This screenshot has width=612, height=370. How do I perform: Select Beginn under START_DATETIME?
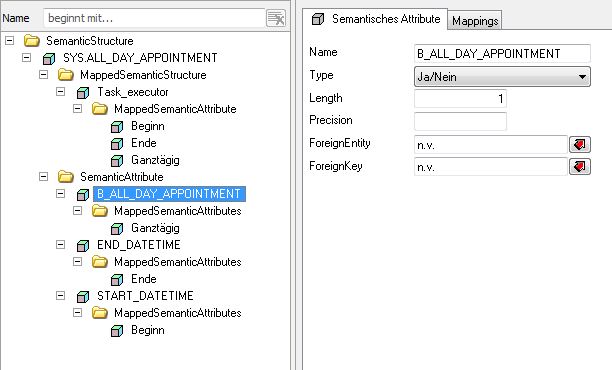coord(148,330)
